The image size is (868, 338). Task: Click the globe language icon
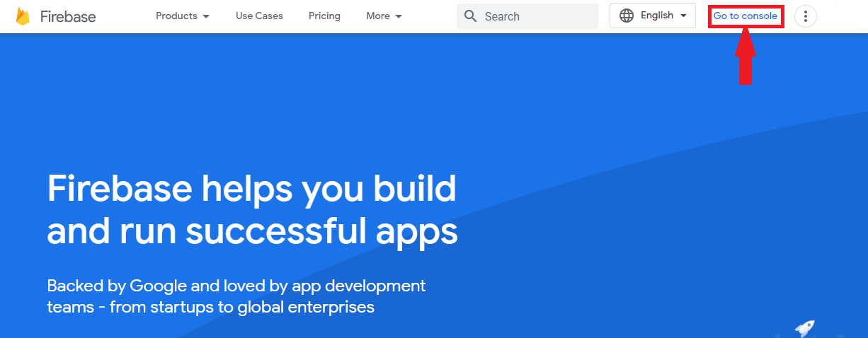(x=627, y=16)
